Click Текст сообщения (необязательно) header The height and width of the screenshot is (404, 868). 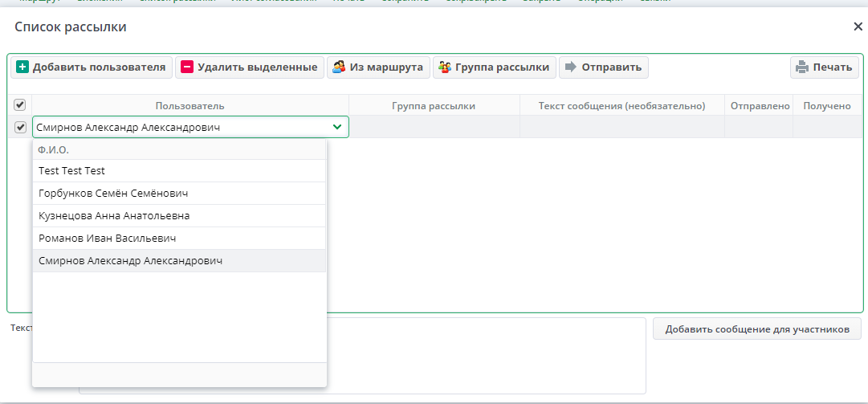[621, 106]
